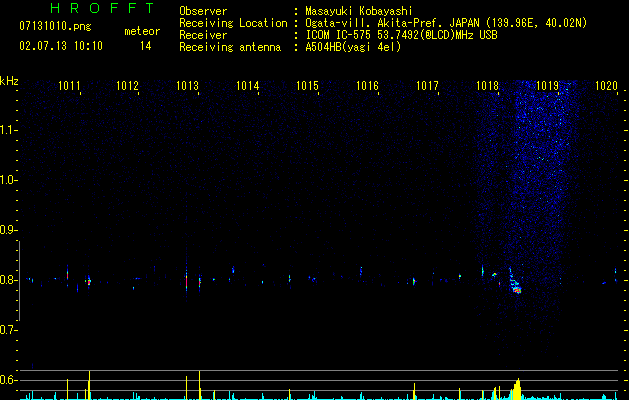Click the 'Receiver' field label
Image resolution: width=629 pixels, height=400 pixels.
tap(203, 35)
